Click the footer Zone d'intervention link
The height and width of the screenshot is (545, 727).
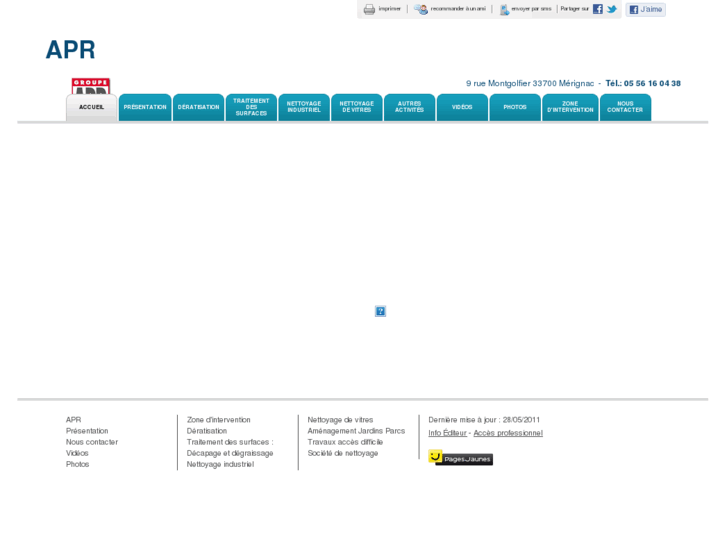coord(218,420)
